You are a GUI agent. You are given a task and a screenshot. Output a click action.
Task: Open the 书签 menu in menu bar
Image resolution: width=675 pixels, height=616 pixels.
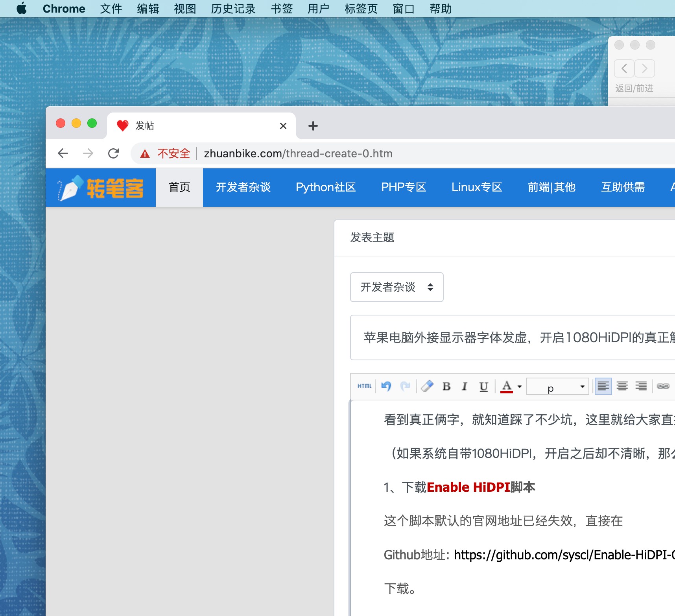tap(282, 9)
